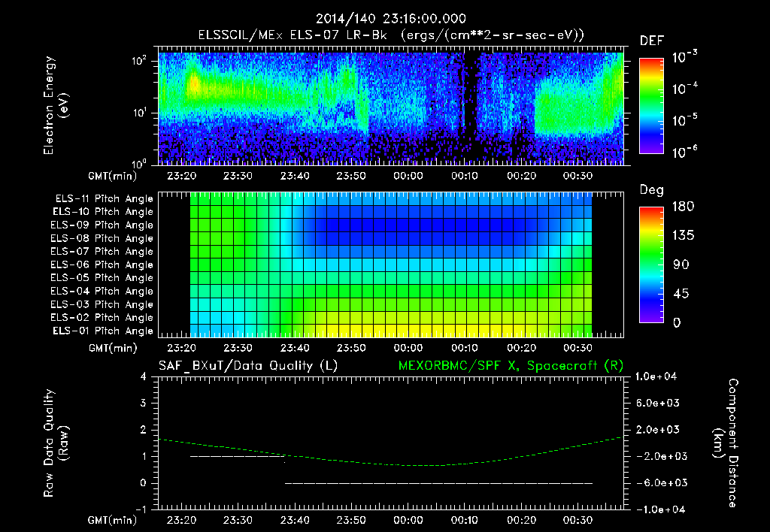Select the ELS-01 Pitch Angle row label
This screenshot has height=532, width=770.
pos(103,331)
